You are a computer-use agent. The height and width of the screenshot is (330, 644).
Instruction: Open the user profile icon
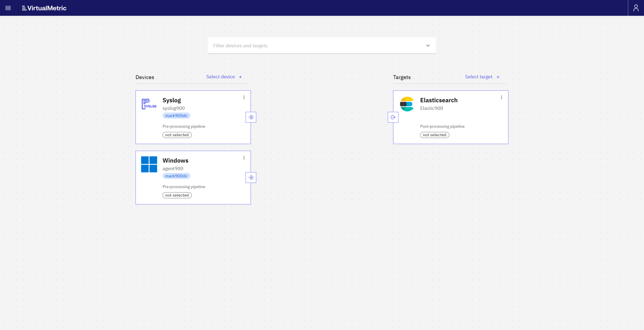point(636,8)
